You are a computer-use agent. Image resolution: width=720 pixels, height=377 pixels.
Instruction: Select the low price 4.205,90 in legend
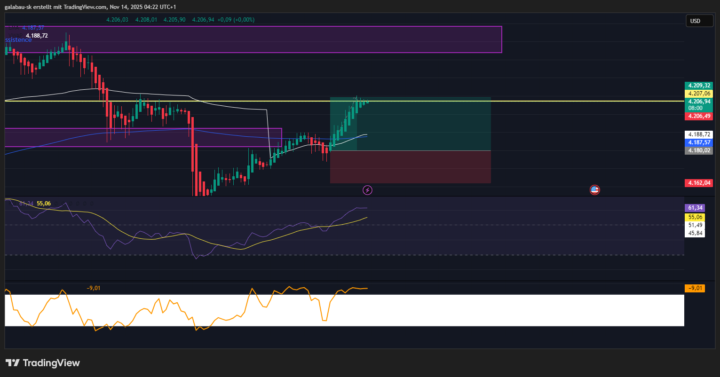[x=174, y=20]
